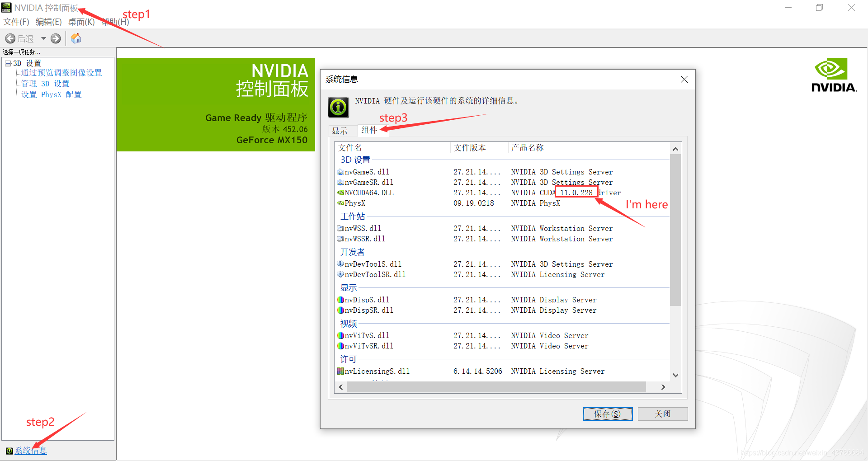Screen dimensions: 868x461
Task: Sort by the 文件版本 column header
Action: coord(479,148)
